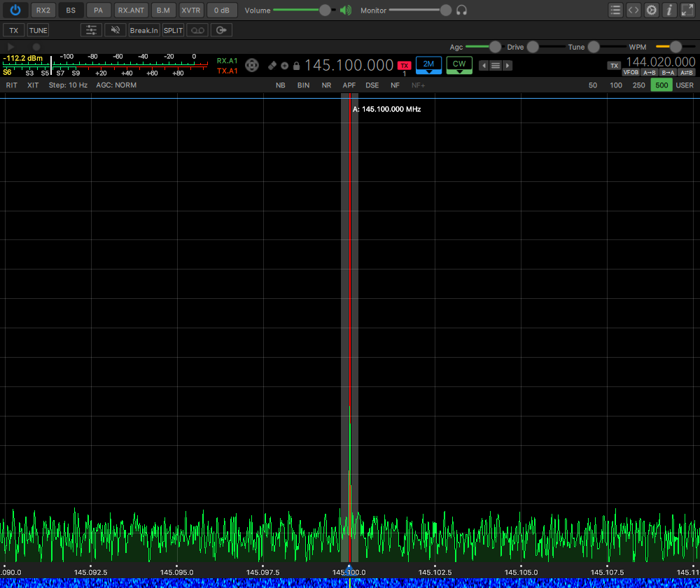Click the circled plus icon near frequency
Screen dimensions: 700x588
(x=284, y=66)
